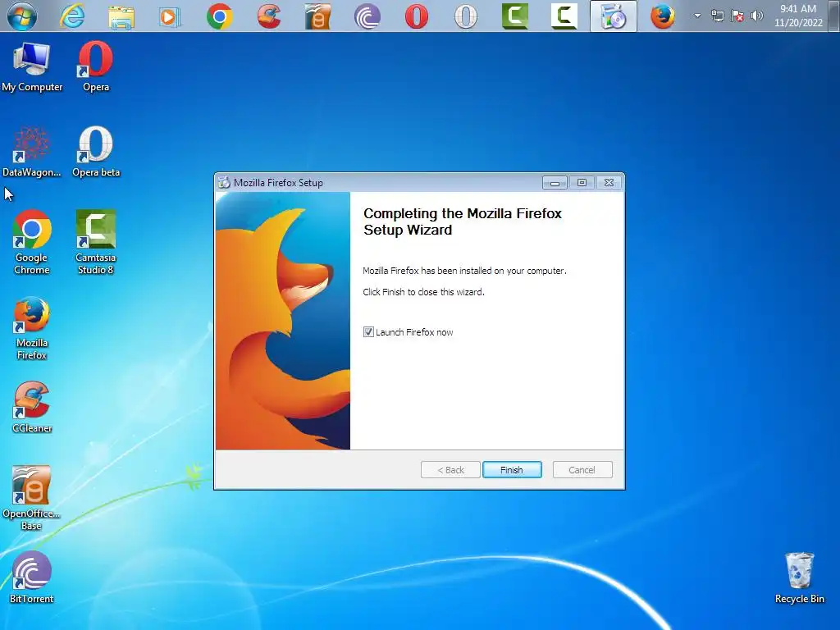Open green Camtasia Studio icon in taskbar

[515, 16]
